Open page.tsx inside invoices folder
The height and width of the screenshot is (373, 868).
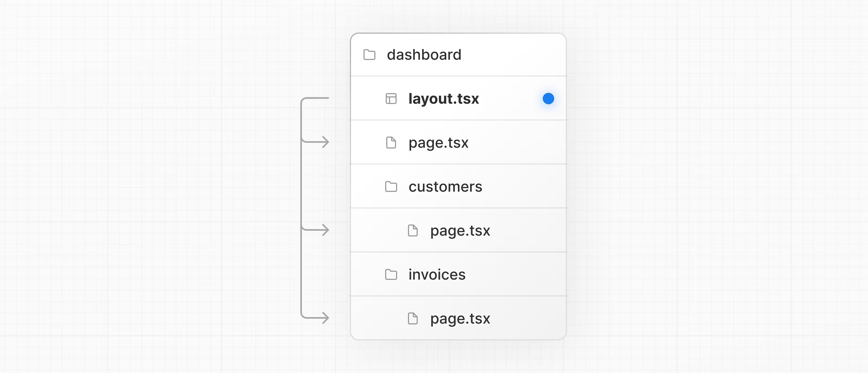click(x=460, y=318)
